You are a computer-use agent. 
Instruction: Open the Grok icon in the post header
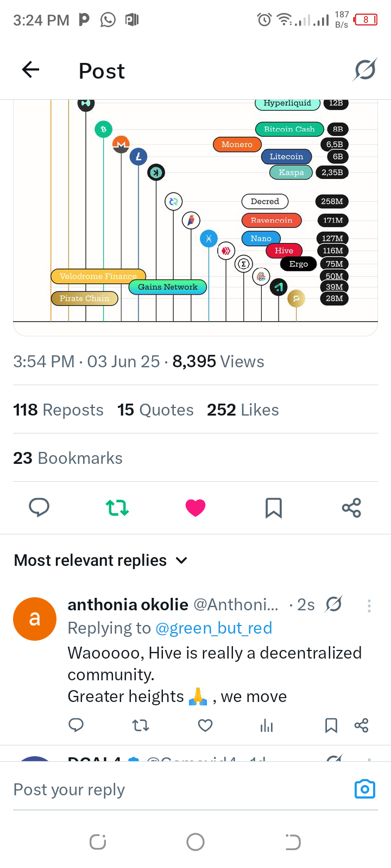click(365, 69)
